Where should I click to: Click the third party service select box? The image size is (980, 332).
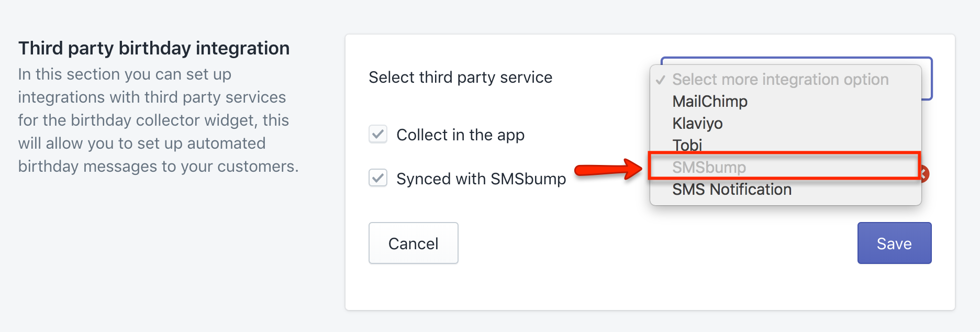pos(927,79)
